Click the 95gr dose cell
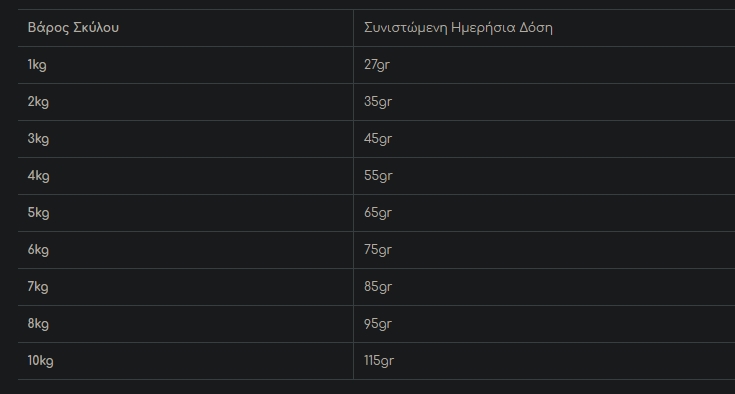735x394 pixels. [x=544, y=324]
